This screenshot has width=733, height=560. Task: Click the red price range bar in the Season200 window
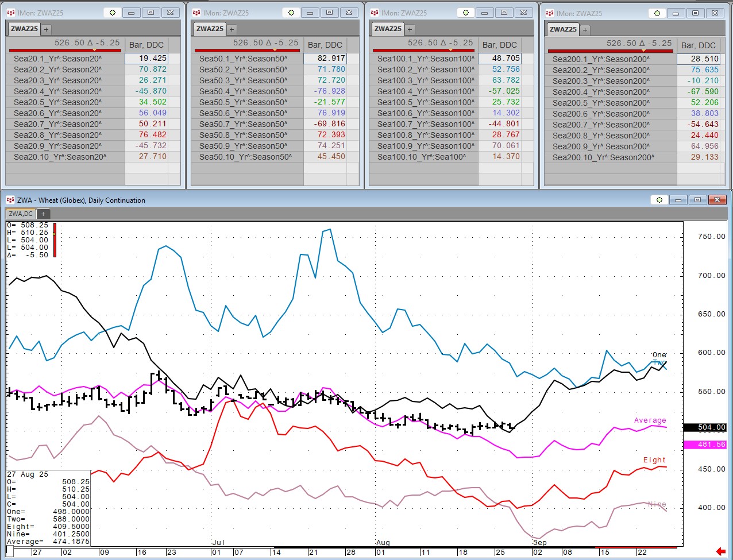610,51
